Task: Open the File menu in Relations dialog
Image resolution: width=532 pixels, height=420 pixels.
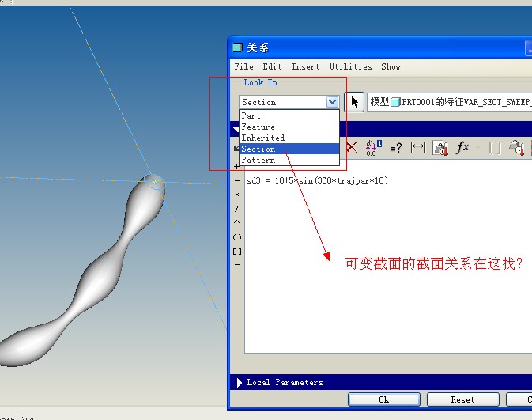Action: (x=243, y=66)
